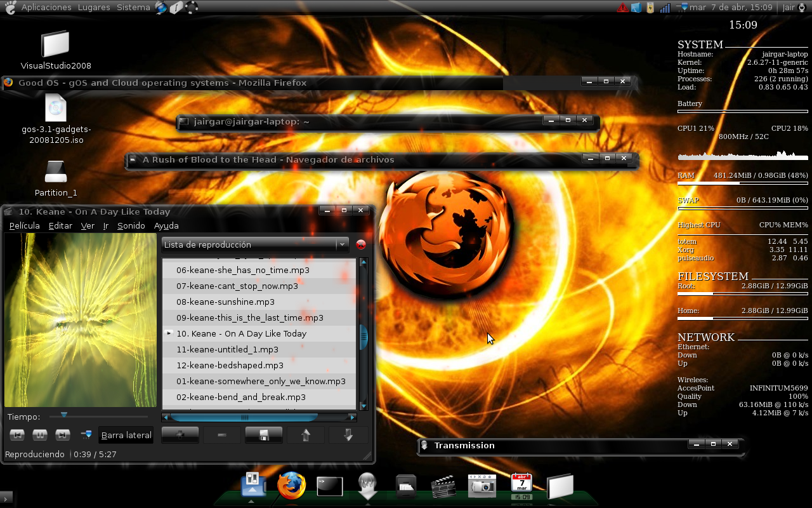Open the terminal from the dock
The image size is (812, 508).
(329, 486)
